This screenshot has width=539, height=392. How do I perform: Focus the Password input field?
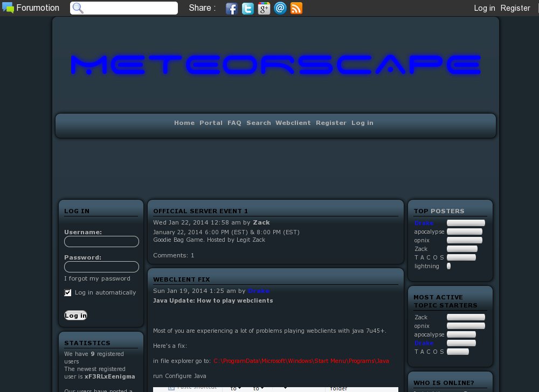tap(101, 267)
